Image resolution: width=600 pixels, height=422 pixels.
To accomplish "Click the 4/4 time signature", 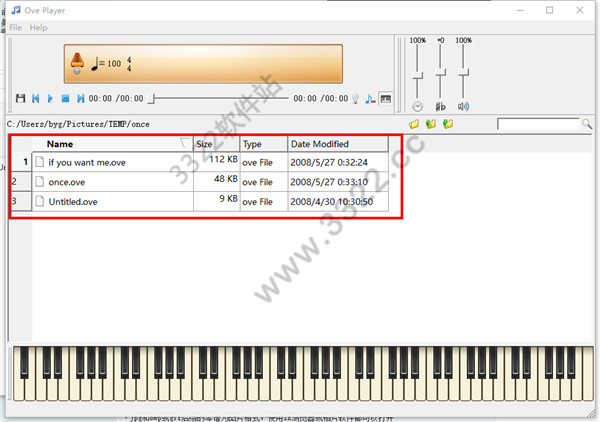I will pyautogui.click(x=129, y=64).
